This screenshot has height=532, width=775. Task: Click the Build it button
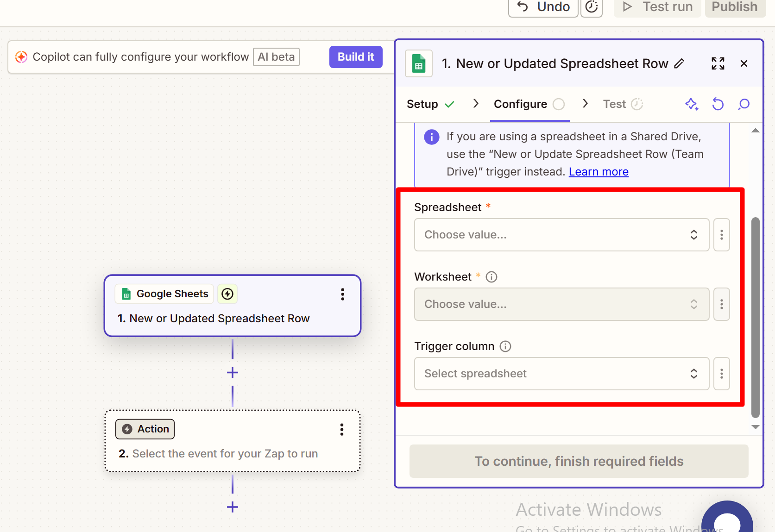tap(356, 57)
